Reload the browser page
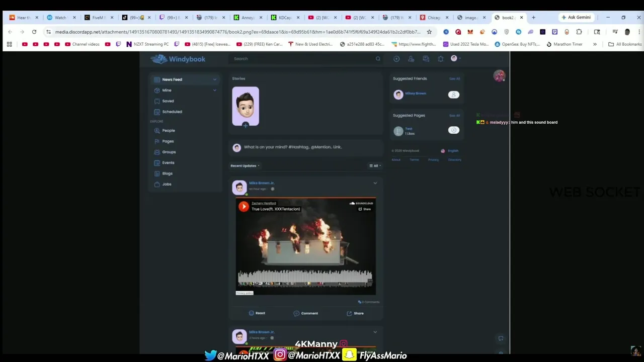This screenshot has width=644, height=362. (x=34, y=32)
